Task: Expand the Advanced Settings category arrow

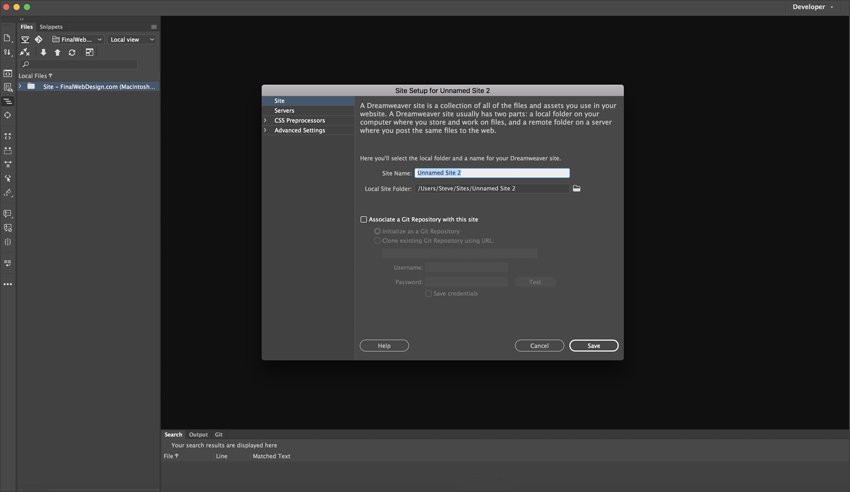Action: (265, 130)
